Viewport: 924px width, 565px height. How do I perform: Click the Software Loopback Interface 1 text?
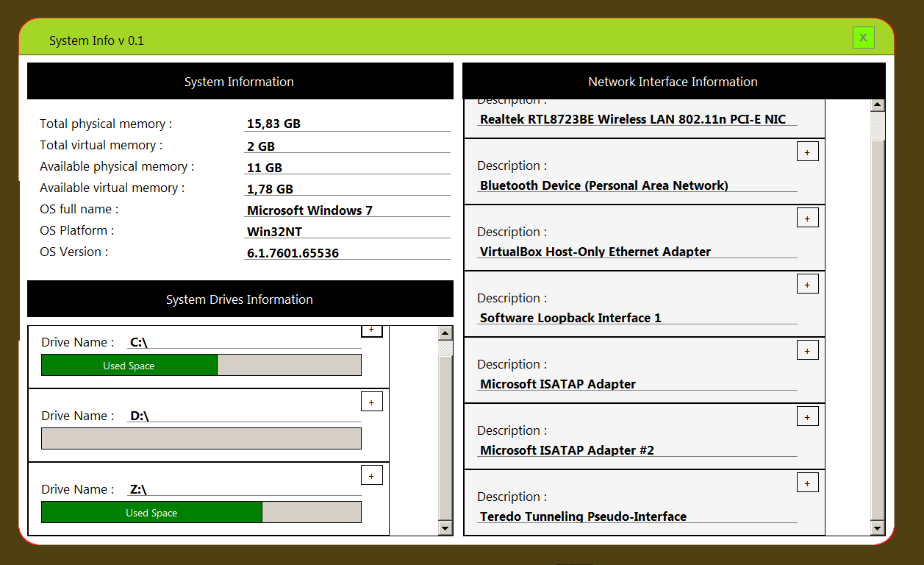click(570, 317)
